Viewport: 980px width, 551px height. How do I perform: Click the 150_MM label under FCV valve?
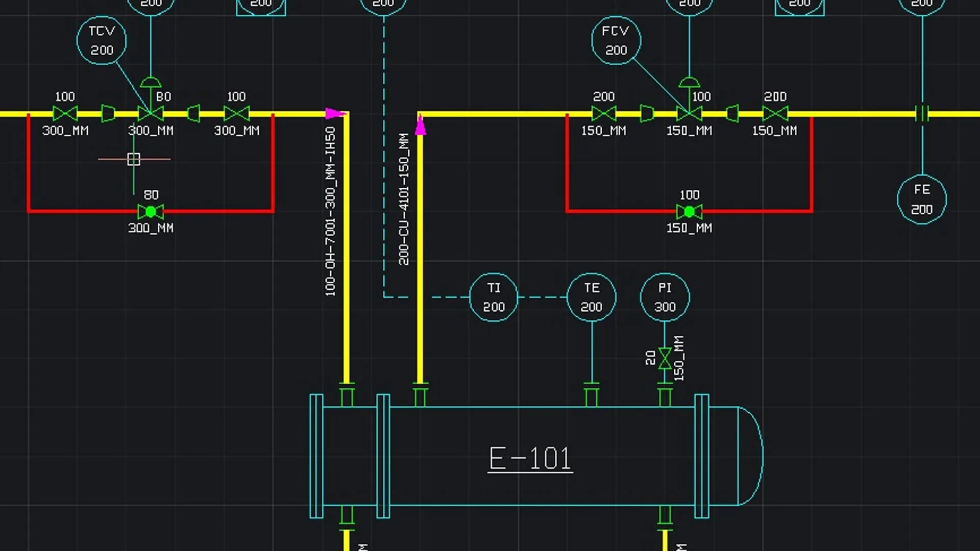tap(689, 131)
